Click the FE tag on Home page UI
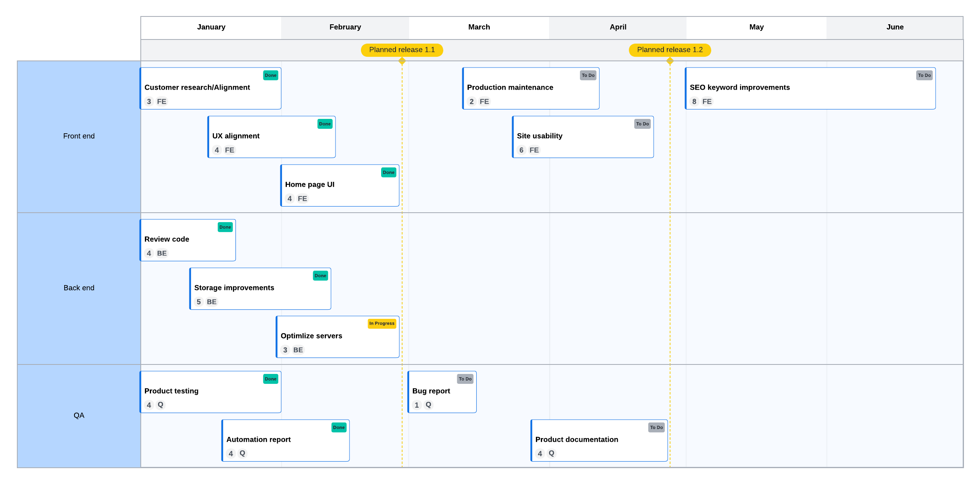 [302, 199]
